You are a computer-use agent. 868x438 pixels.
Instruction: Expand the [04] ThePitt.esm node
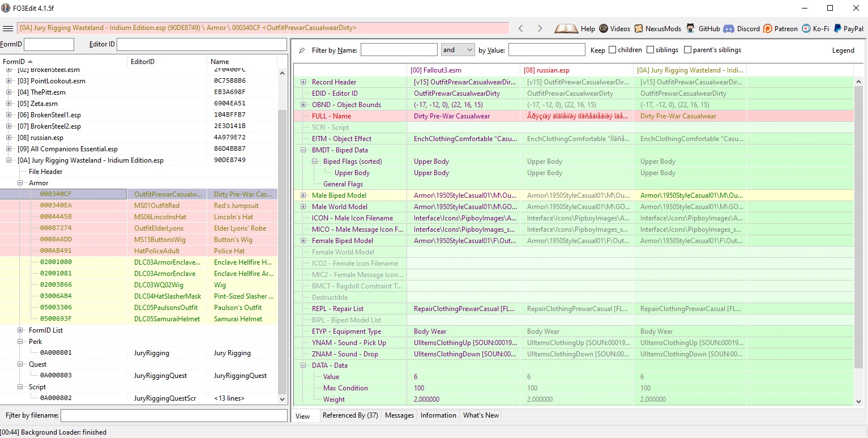(x=8, y=92)
